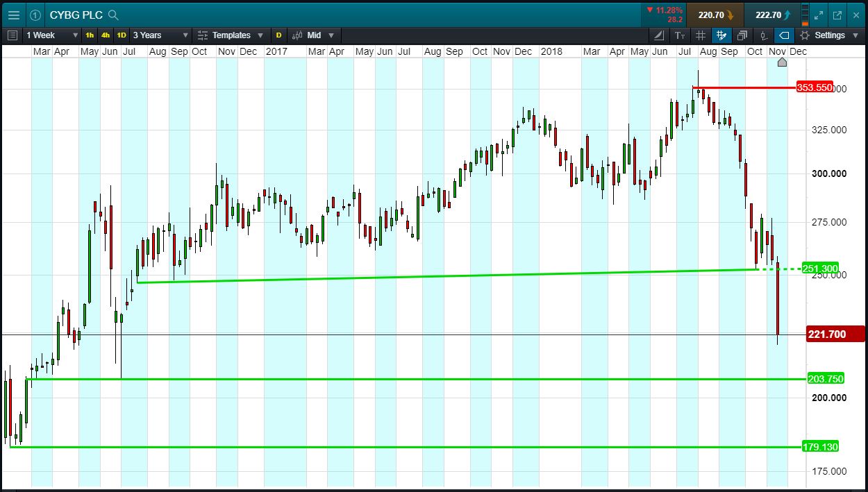Open the Templates menu

click(231, 35)
